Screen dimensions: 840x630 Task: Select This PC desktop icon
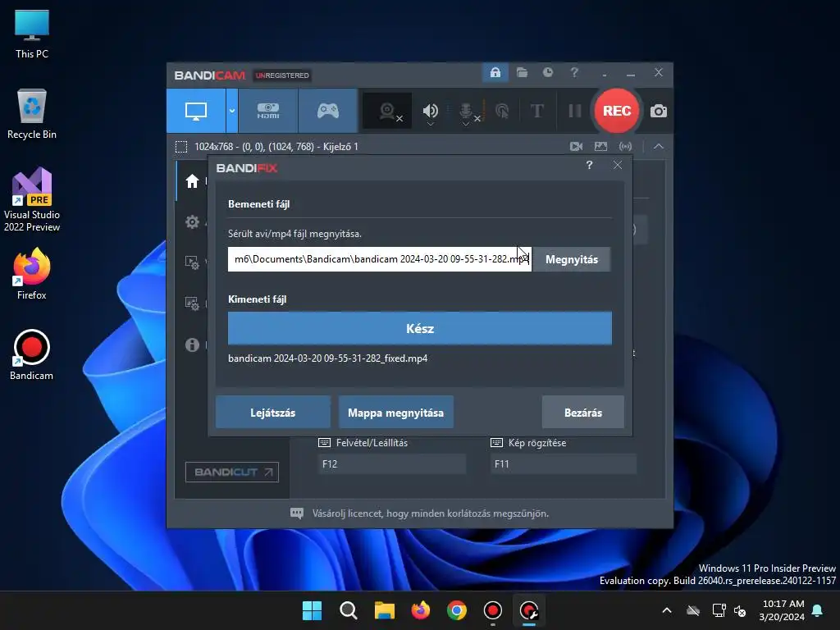pyautogui.click(x=32, y=33)
